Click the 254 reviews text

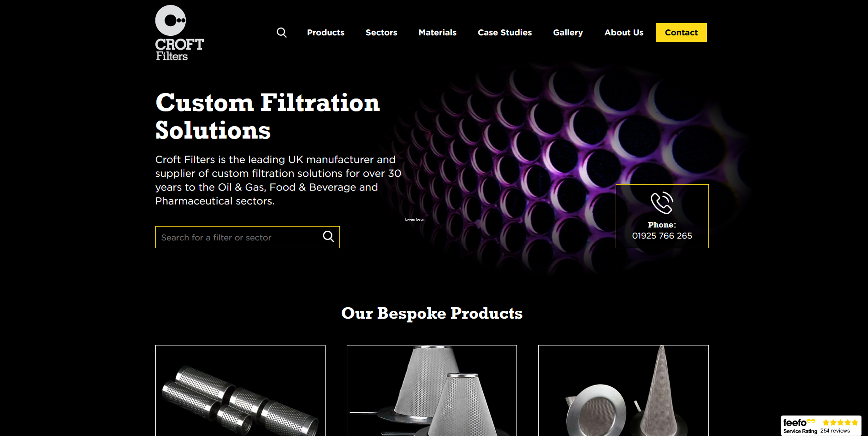pos(835,431)
